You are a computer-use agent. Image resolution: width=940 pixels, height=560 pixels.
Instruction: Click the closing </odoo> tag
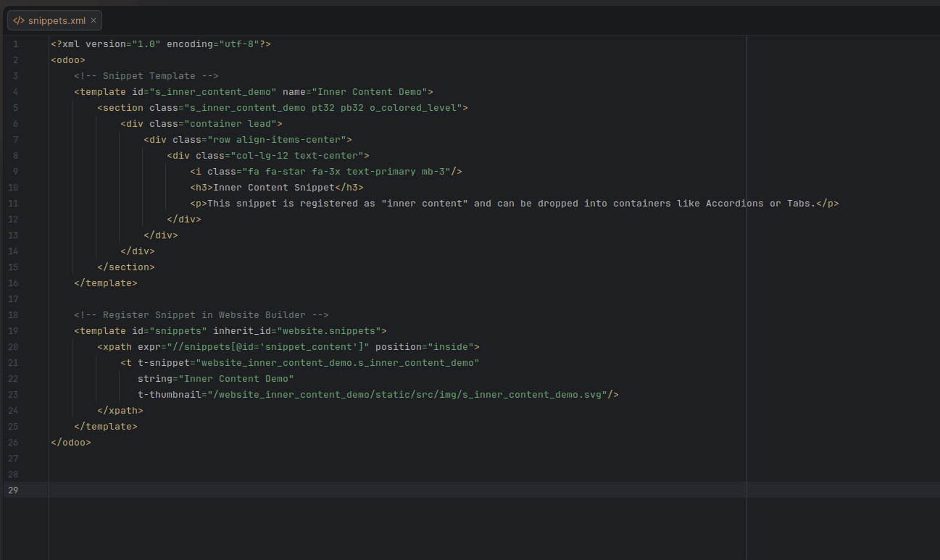point(71,443)
